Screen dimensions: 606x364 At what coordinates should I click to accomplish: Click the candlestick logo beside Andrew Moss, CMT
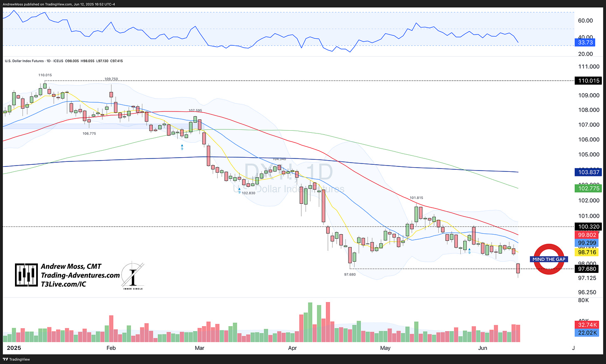pyautogui.click(x=26, y=275)
